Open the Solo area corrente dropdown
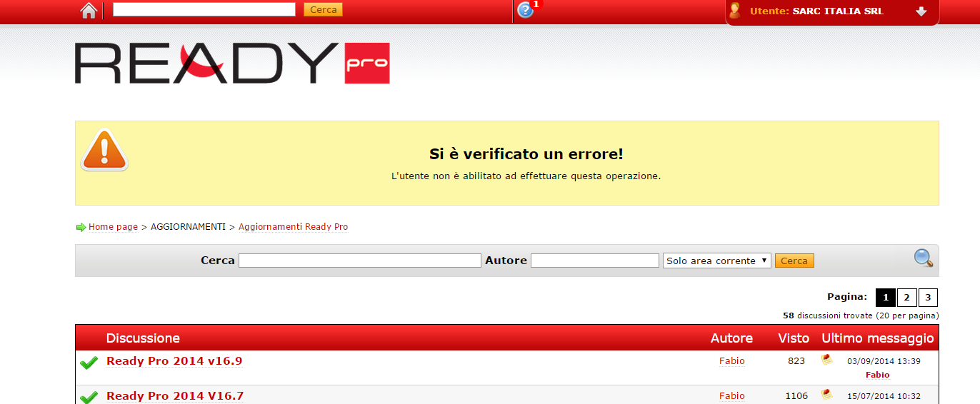This screenshot has height=404, width=980. pos(717,261)
